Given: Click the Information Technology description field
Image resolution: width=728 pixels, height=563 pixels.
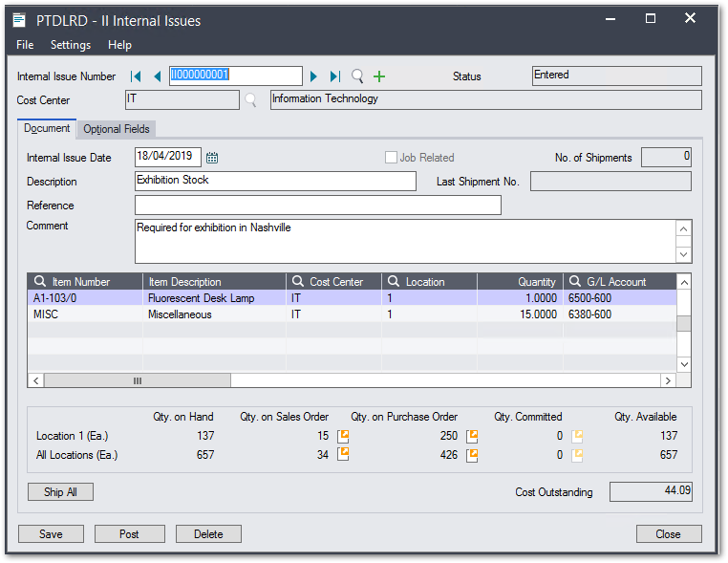Looking at the screenshot, I should click(485, 99).
